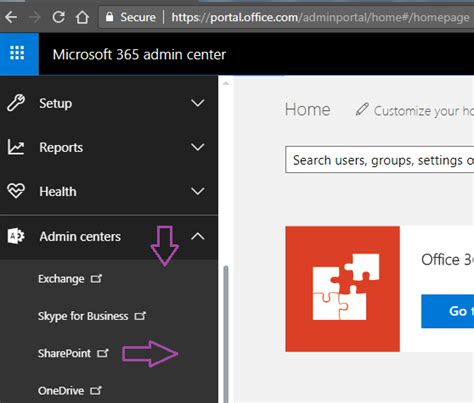Click the Secure padlock icon
Viewport: 474px width, 403px height.
point(109,17)
